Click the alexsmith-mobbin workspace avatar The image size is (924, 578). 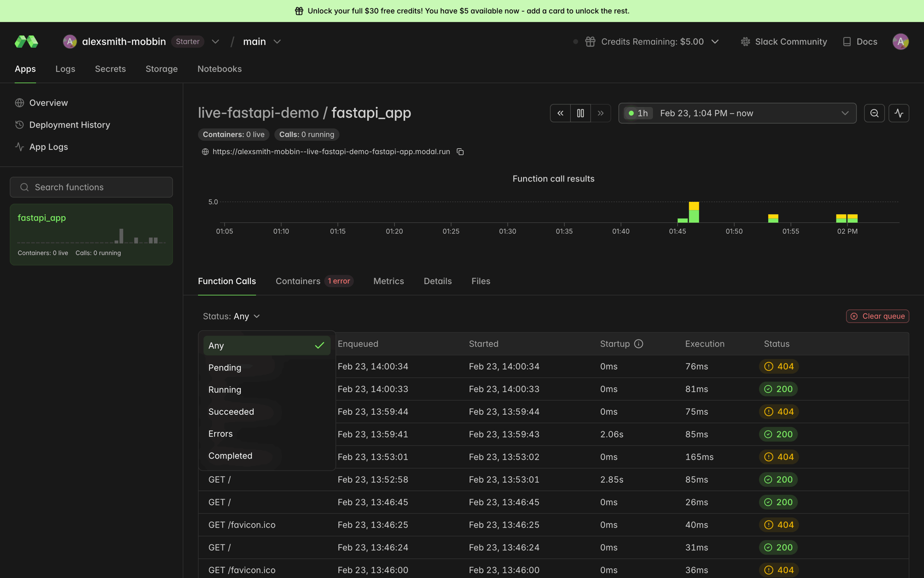click(x=70, y=42)
